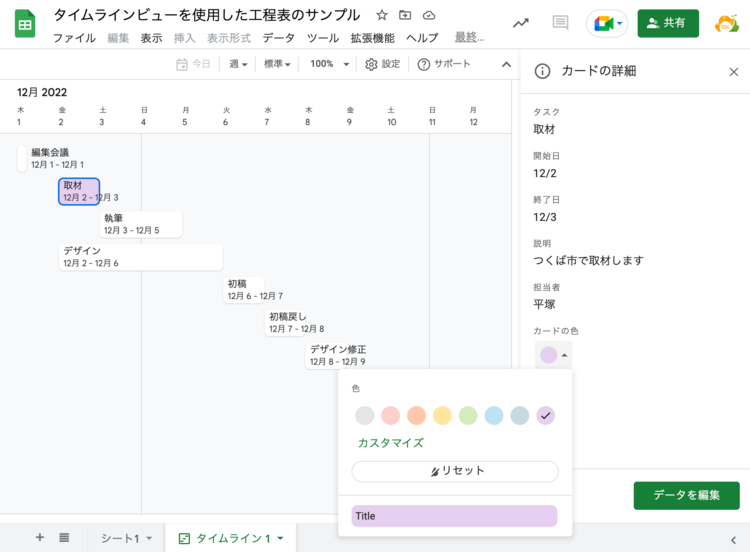Click the サポート help button

(444, 64)
